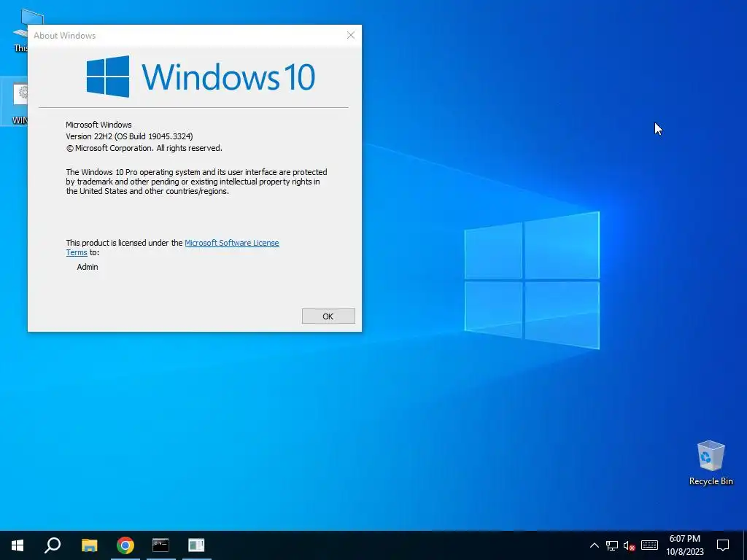Click the Version 22H2 build text
The height and width of the screenshot is (560, 747).
[130, 136]
